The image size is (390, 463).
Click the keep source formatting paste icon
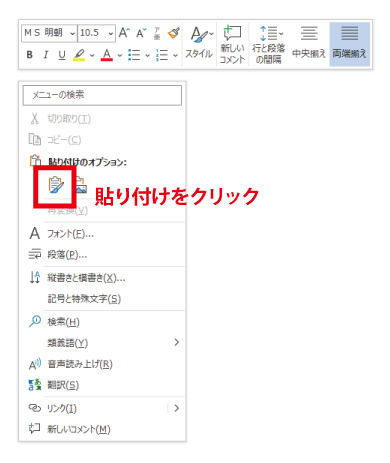coord(55,185)
